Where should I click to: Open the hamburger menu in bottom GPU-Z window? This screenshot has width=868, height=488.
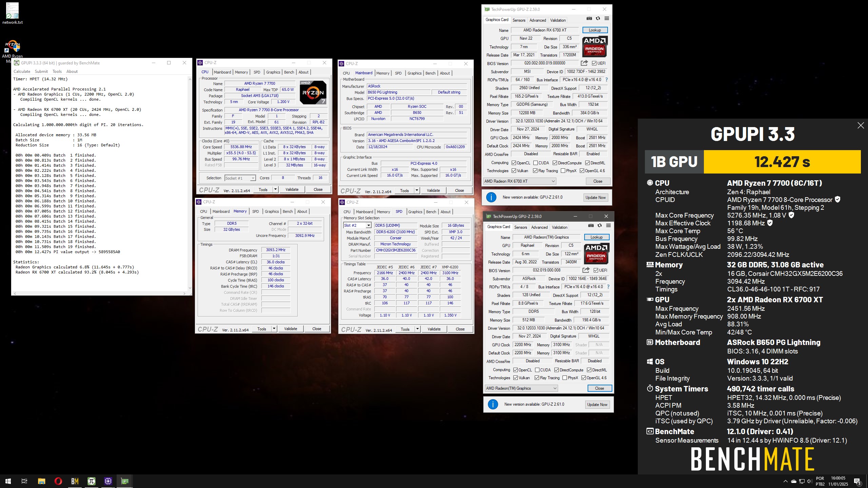coord(608,226)
